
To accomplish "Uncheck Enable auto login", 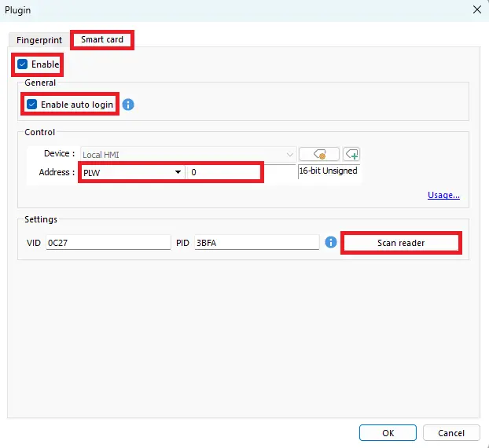I will pyautogui.click(x=31, y=104).
